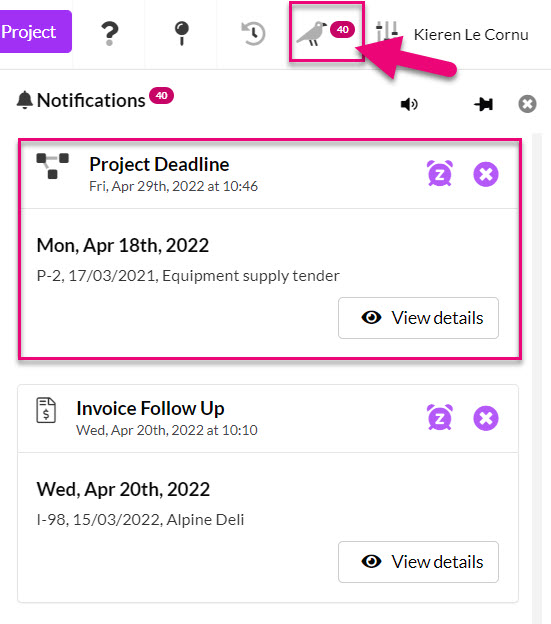This screenshot has height=624, width=551.
Task: Dismiss the Invoice Follow Up notification
Action: pos(486,418)
